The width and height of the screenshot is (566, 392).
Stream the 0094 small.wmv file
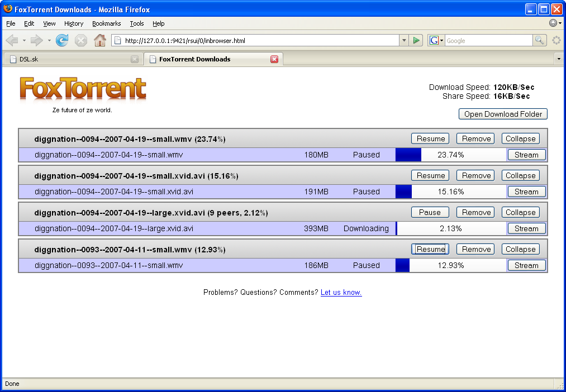click(x=527, y=155)
